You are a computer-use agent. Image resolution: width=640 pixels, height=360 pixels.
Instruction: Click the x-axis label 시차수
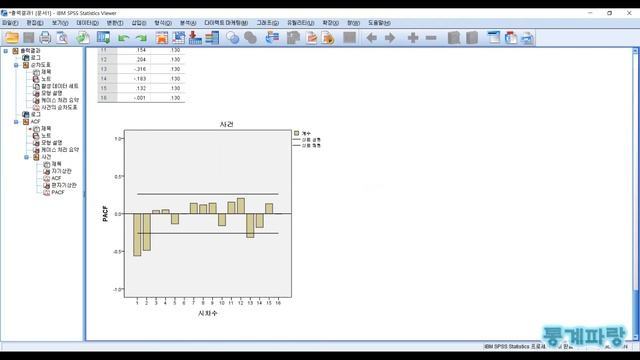coord(208,313)
